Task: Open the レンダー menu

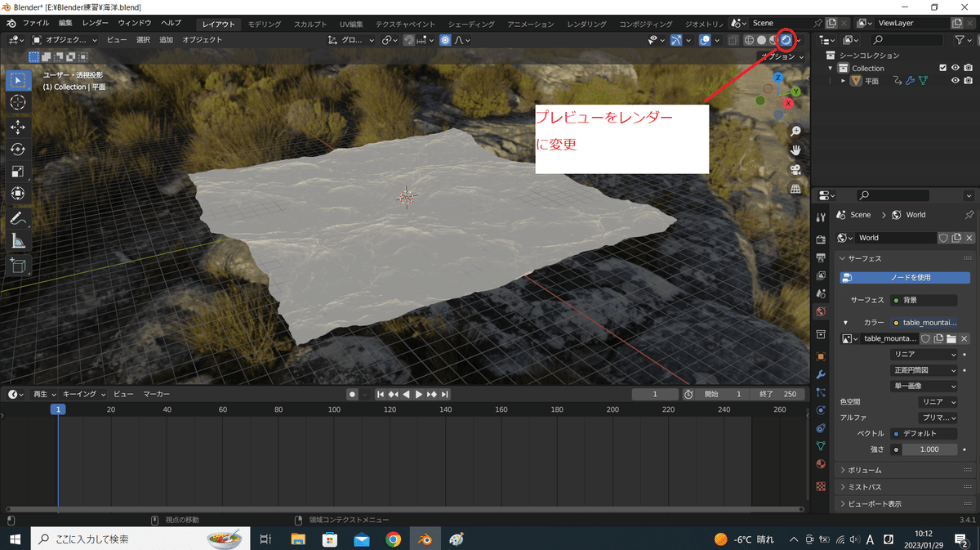Action: click(96, 23)
